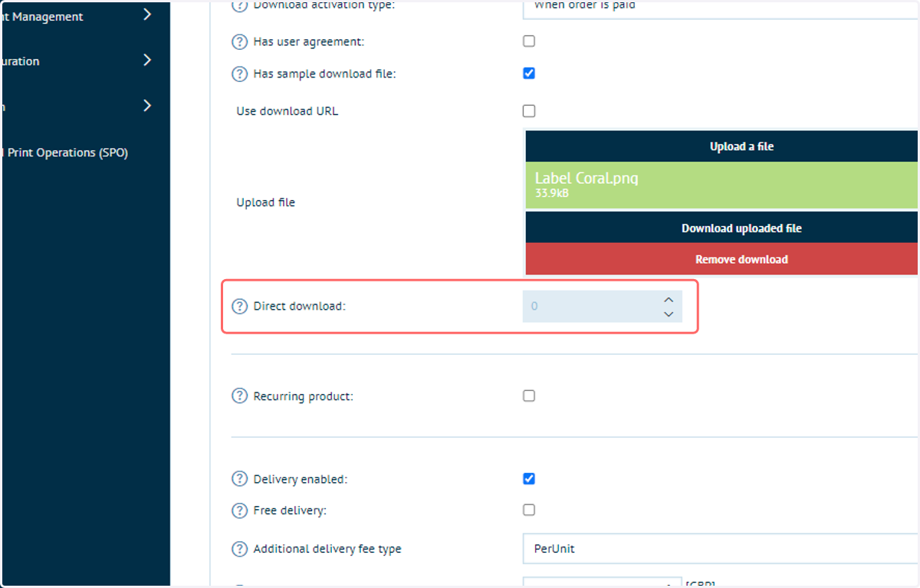Image resolution: width=920 pixels, height=588 pixels.
Task: Expand the Management sidebar menu chevron
Action: coord(147,15)
